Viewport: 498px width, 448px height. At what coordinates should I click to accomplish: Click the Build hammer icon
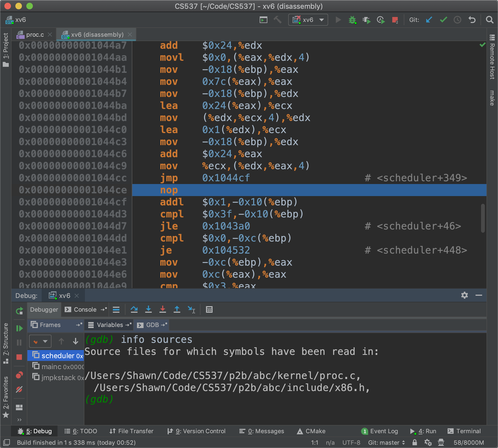point(277,20)
